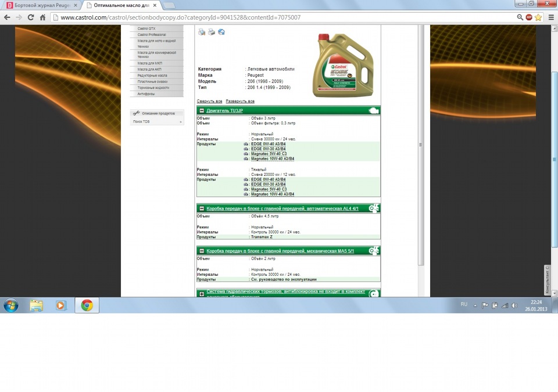This screenshot has height=392, width=558.
Task: Bookmark this page with the star
Action: point(538,17)
